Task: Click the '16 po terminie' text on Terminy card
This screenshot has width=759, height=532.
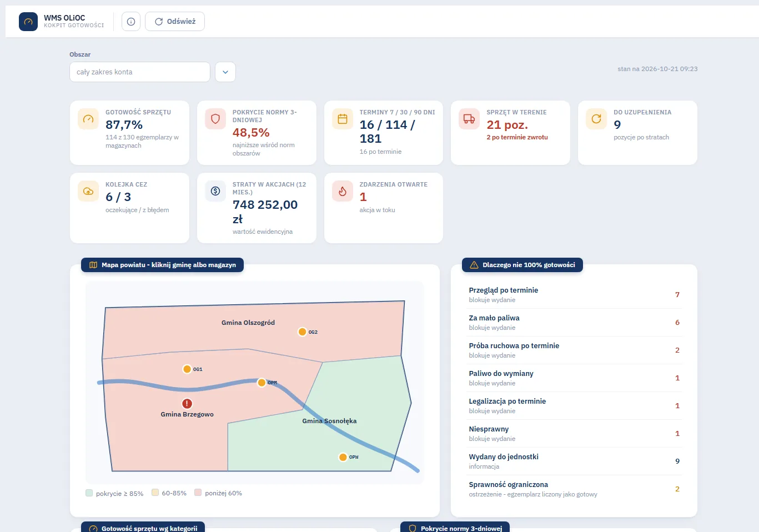Action: (x=380, y=152)
